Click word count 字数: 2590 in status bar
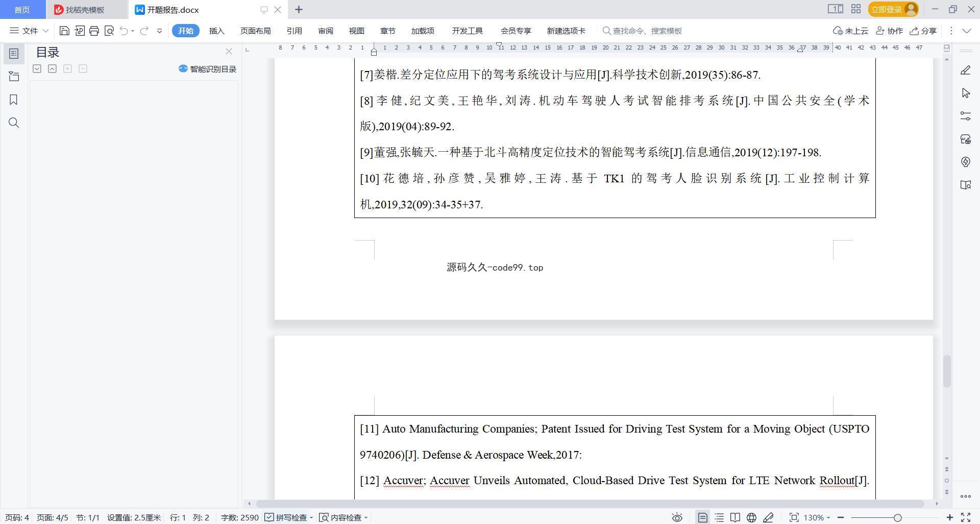The height and width of the screenshot is (524, 980). pos(240,517)
